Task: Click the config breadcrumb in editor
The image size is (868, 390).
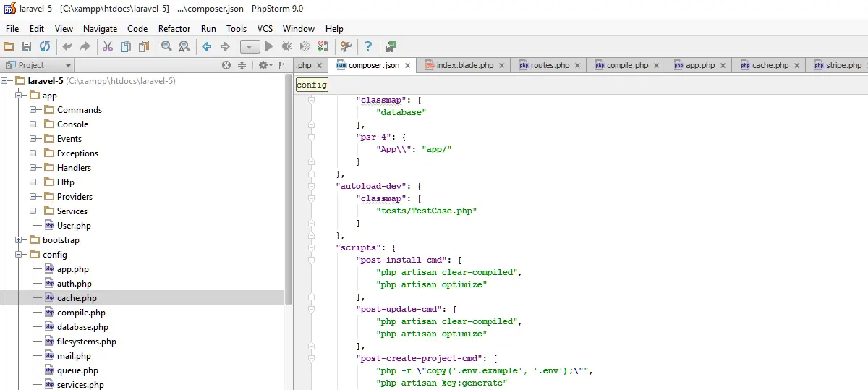Action: (312, 85)
